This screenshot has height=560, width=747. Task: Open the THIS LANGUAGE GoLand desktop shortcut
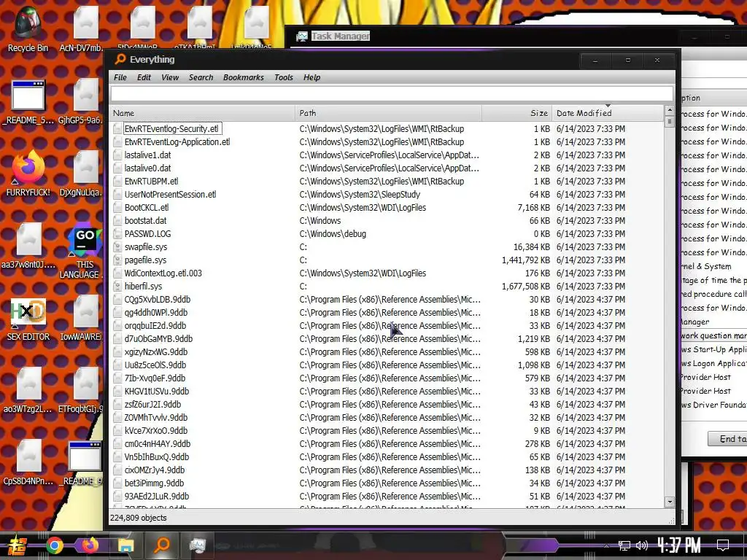[84, 252]
